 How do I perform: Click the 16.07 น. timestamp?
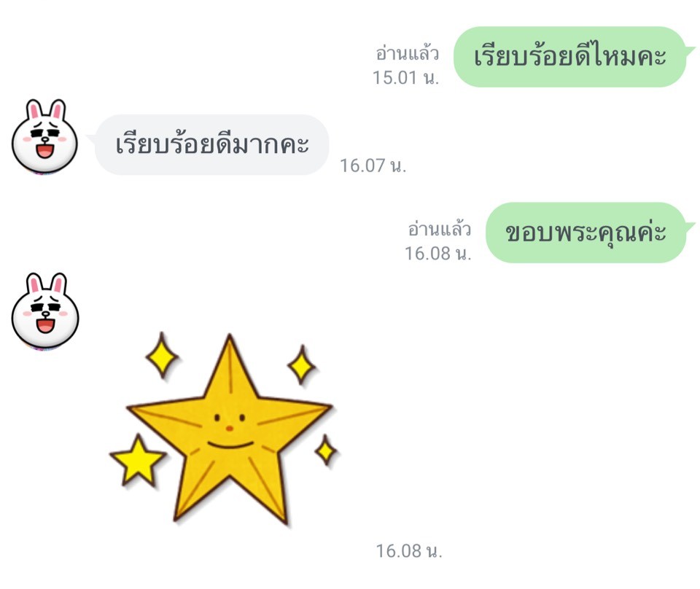point(373,165)
